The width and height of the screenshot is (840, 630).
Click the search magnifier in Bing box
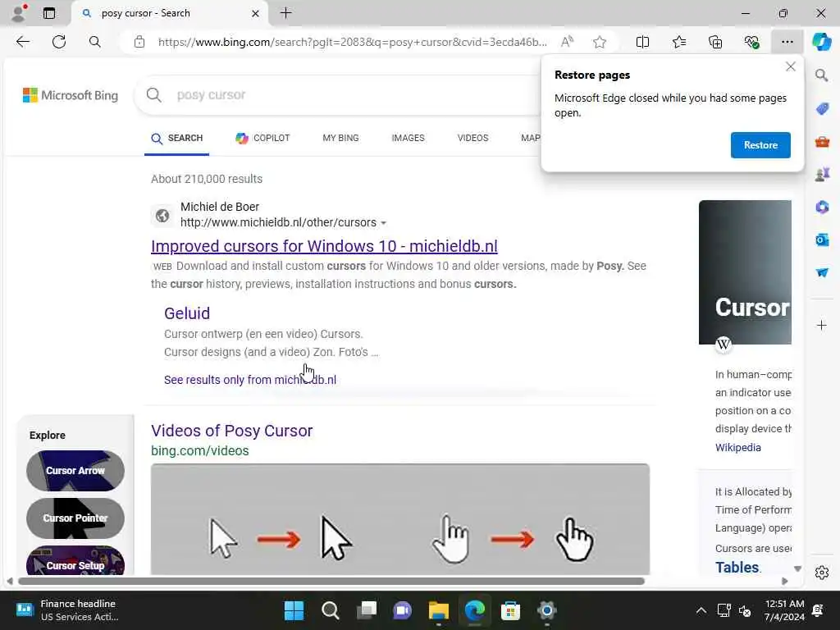(153, 95)
